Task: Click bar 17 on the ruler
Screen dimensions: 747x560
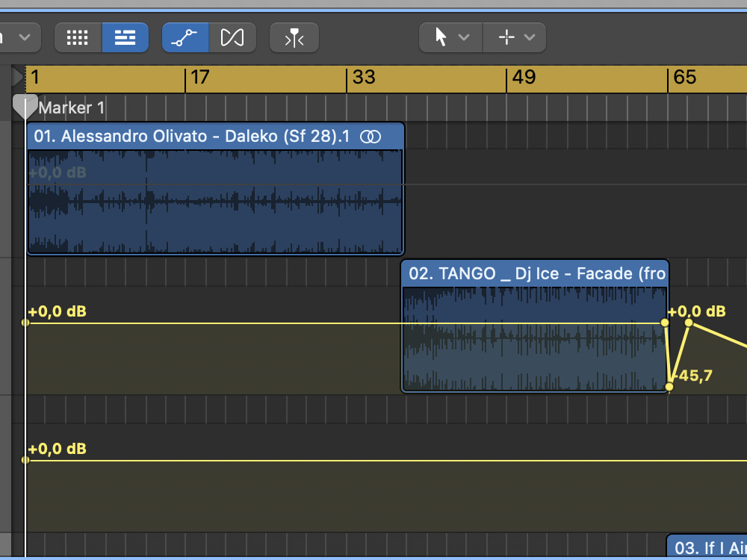Action: (199, 77)
